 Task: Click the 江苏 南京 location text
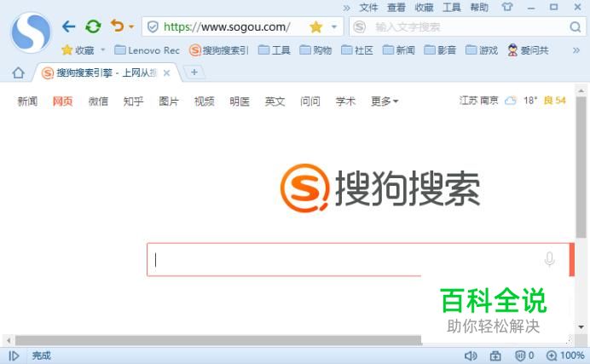coord(478,101)
